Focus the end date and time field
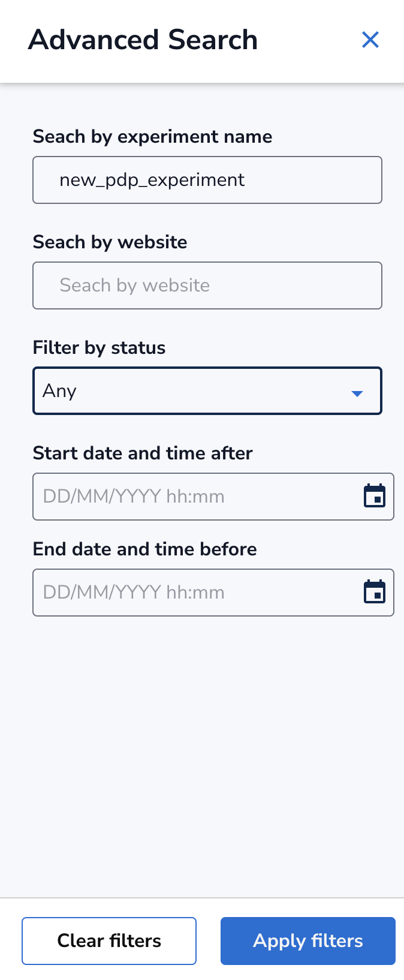Viewport: 404px width, 980px height. 192,593
